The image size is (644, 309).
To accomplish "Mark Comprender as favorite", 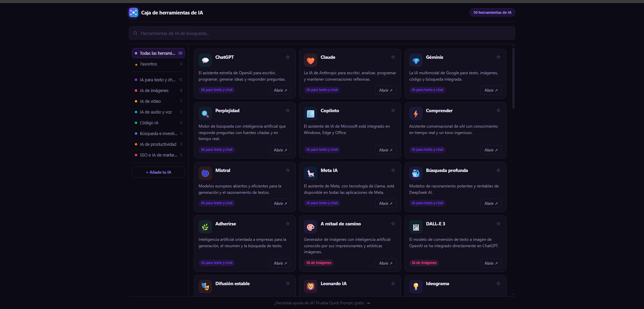I will click(x=498, y=111).
